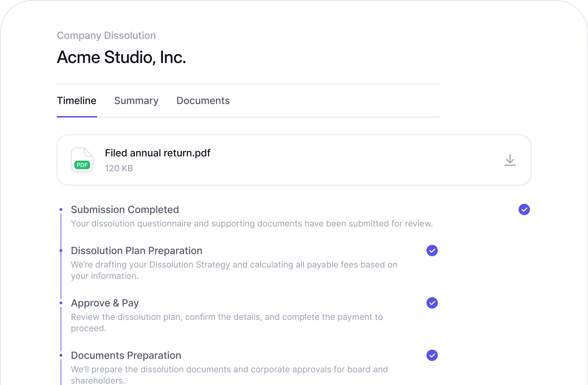Click the Approve & Pay checkmark
The height and width of the screenshot is (385, 588).
[432, 303]
